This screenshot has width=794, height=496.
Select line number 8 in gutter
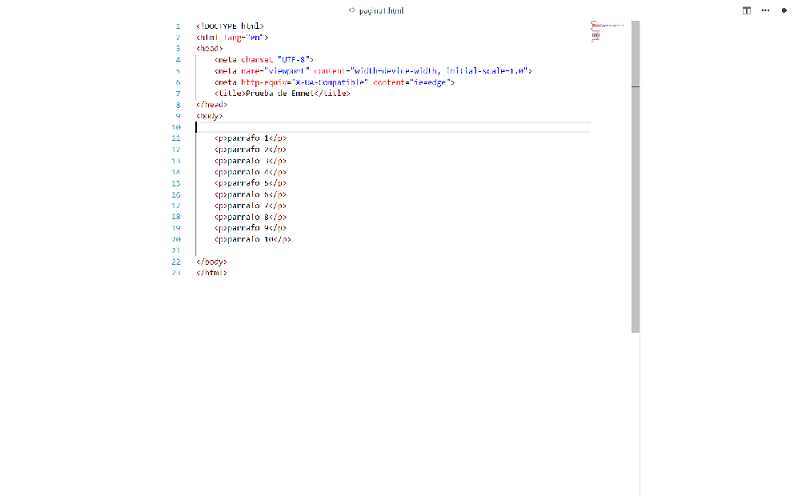(178, 105)
